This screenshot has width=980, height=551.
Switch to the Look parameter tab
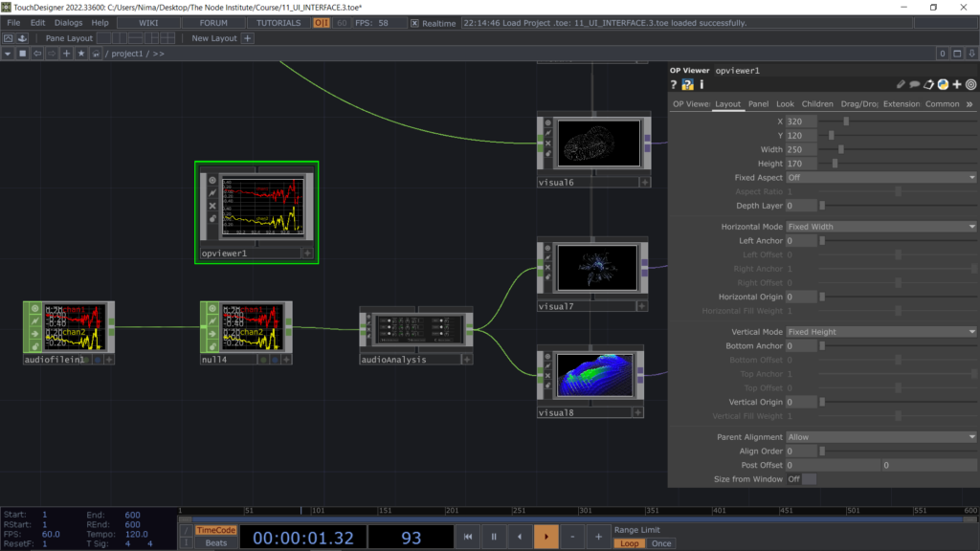785,104
